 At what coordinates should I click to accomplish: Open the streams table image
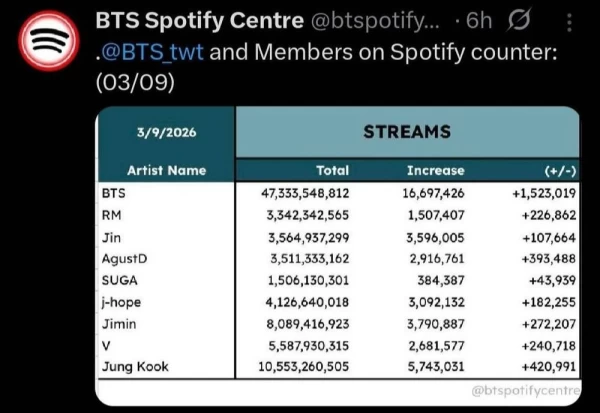pos(338,256)
